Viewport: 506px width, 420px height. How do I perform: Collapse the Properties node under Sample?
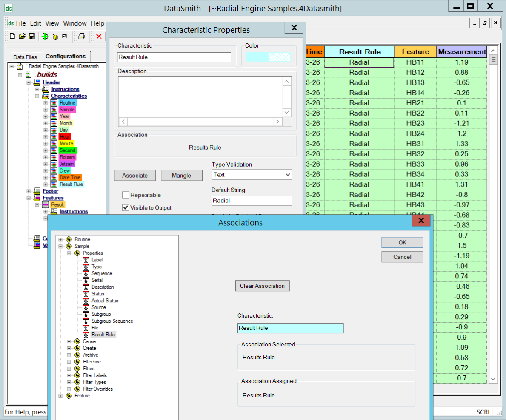coord(69,253)
